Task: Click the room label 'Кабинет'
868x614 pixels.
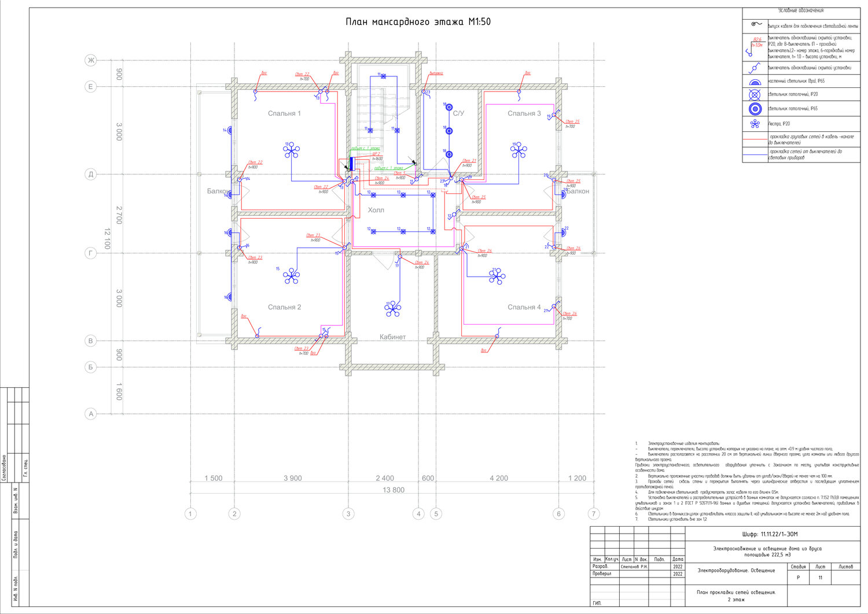Action: [x=393, y=337]
